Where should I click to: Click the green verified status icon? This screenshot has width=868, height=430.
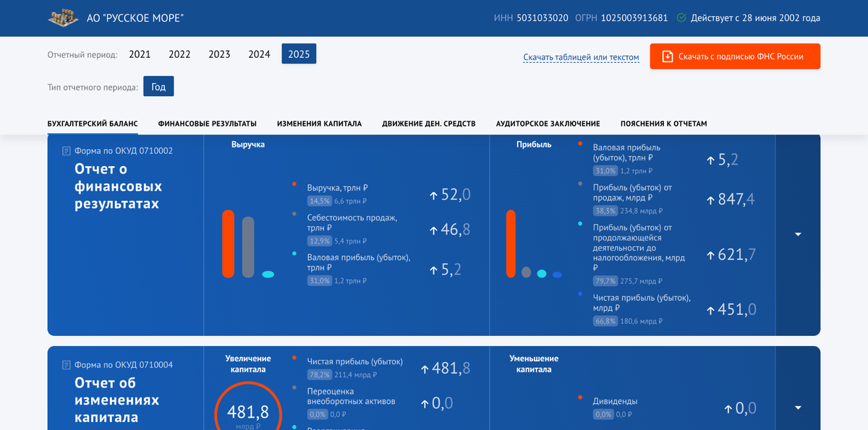(681, 17)
